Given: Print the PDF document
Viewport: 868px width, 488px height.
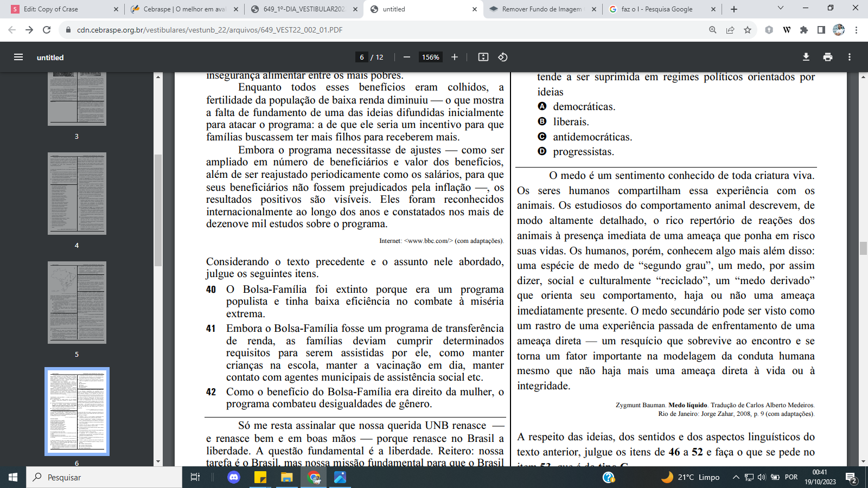Looking at the screenshot, I should tap(828, 57).
